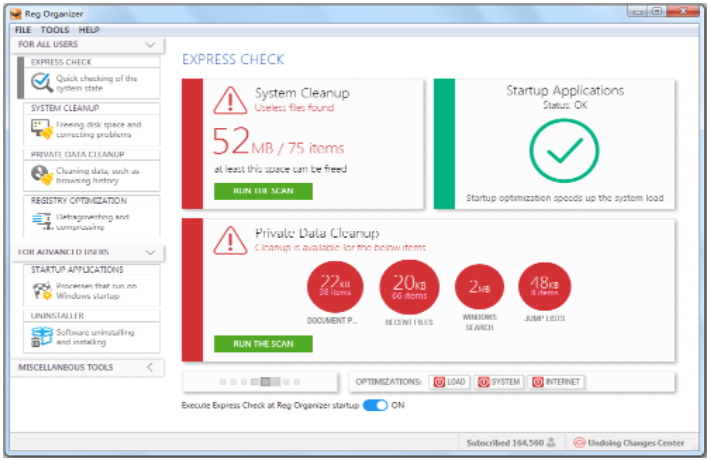Open the Help menu
The image size is (711, 461).
click(89, 30)
